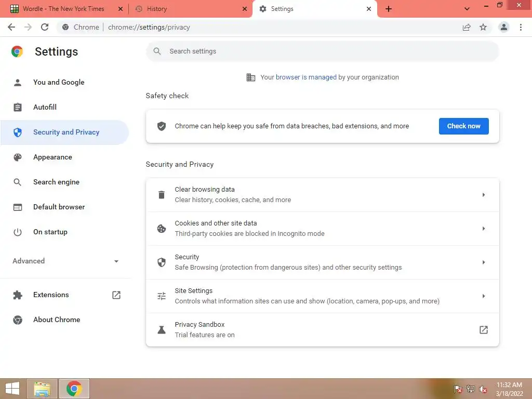Click the Site Settings sliders icon
This screenshot has width=532, height=399.
(x=162, y=296)
